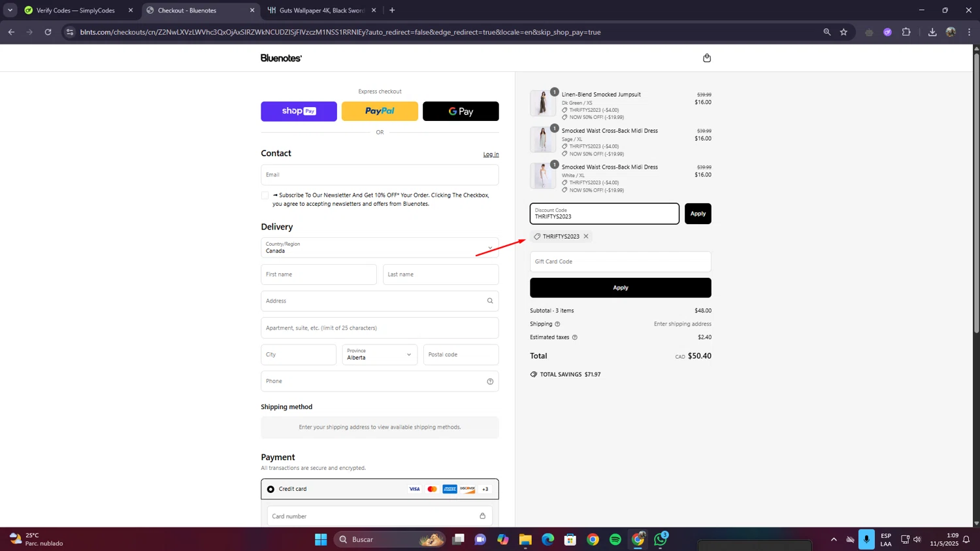Open the browser downloads icon
This screenshot has height=551, width=980.
(932, 32)
